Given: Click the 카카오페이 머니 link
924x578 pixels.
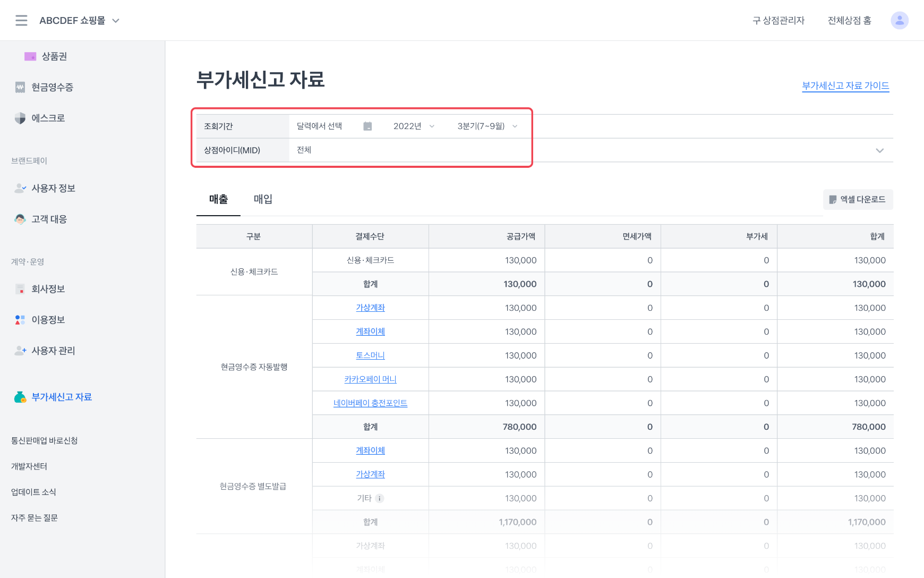Looking at the screenshot, I should click(x=370, y=379).
